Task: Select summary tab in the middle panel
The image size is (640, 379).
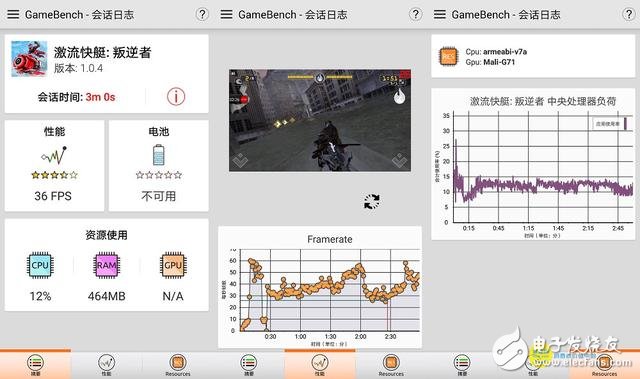Action: click(x=249, y=364)
